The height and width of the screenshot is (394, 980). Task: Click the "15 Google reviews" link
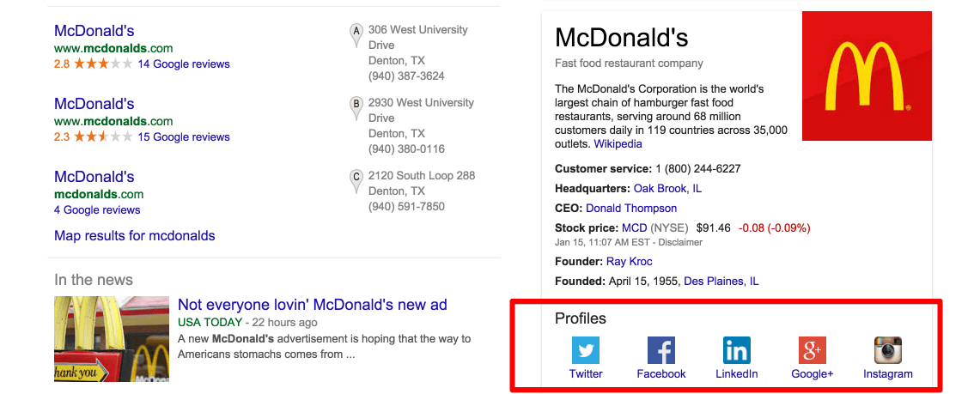pyautogui.click(x=184, y=136)
